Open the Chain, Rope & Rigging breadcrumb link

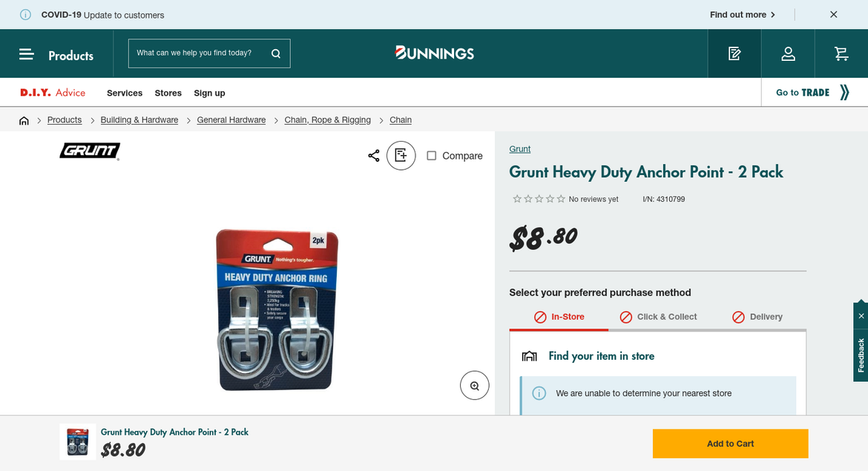click(x=327, y=119)
